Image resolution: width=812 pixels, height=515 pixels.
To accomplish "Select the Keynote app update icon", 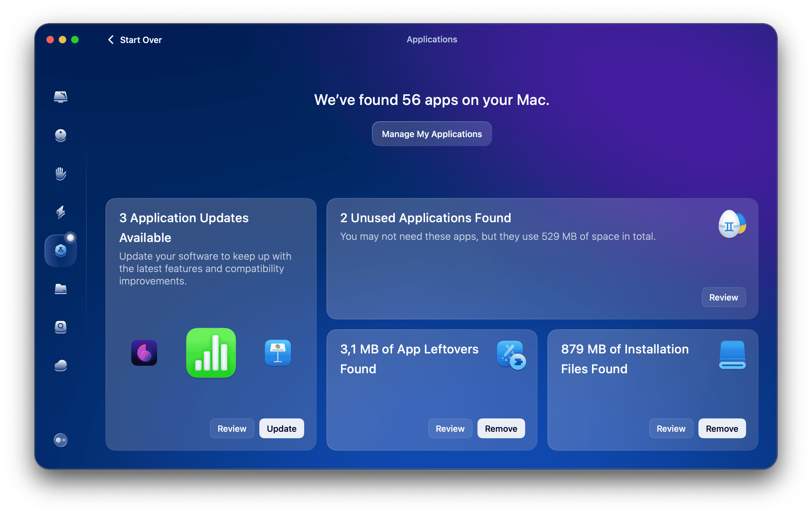I will tap(278, 353).
